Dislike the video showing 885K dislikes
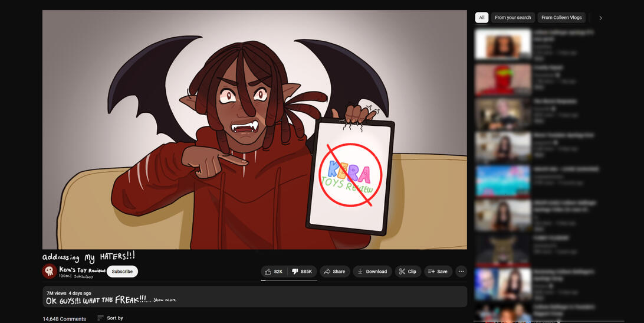 click(303, 272)
